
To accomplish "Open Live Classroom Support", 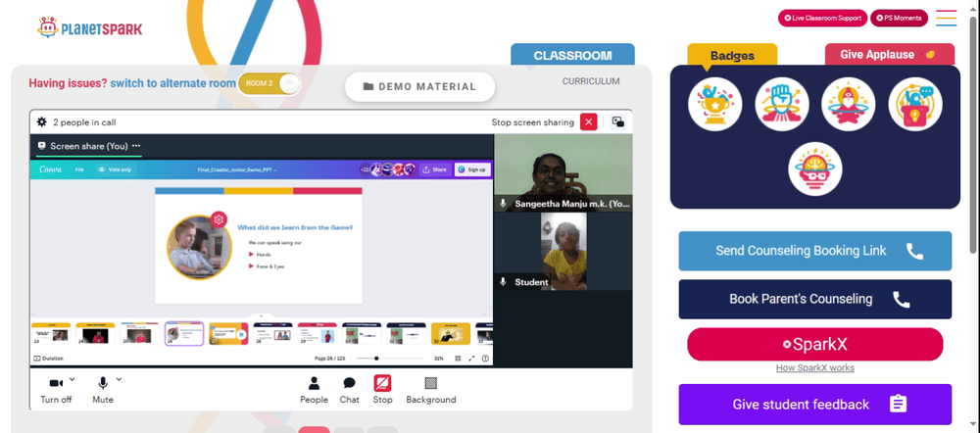I will [822, 18].
